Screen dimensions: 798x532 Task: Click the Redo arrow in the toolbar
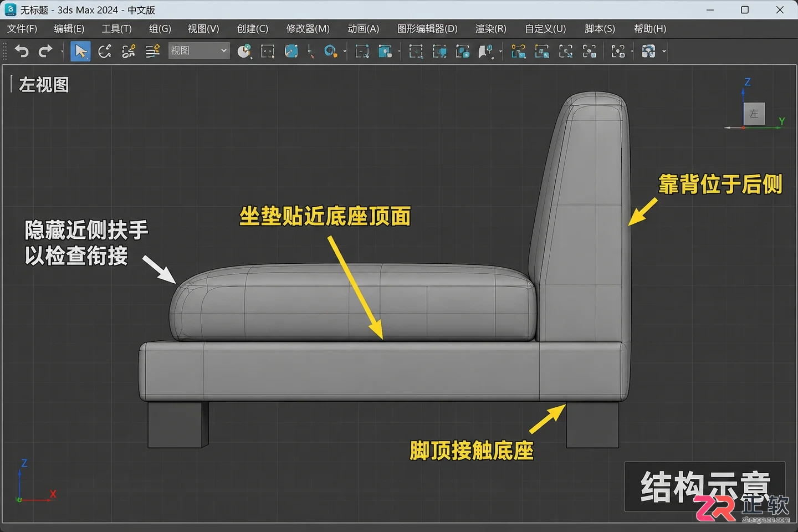45,52
